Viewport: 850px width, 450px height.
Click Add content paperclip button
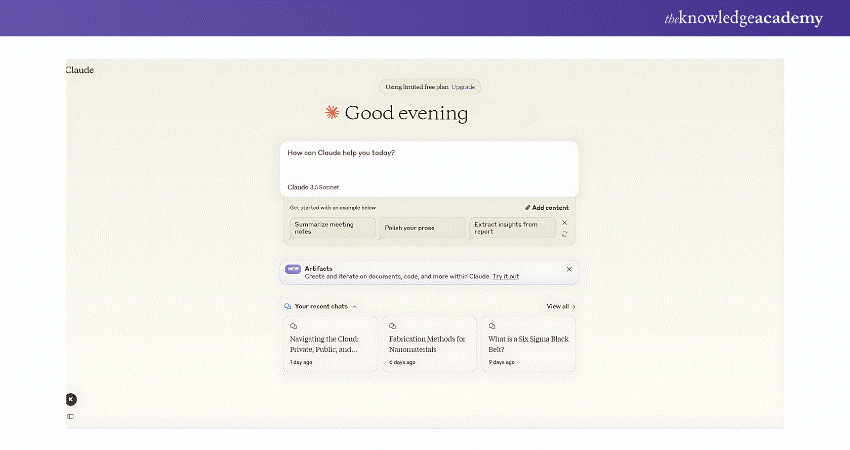(549, 207)
